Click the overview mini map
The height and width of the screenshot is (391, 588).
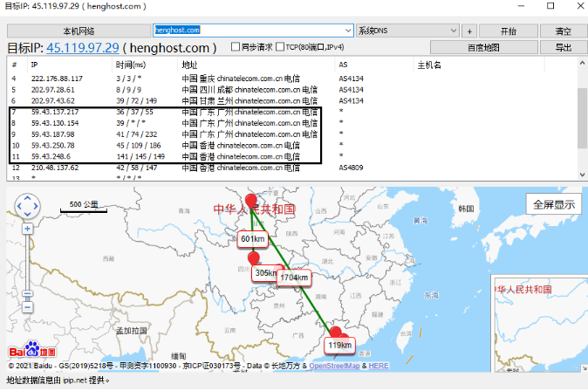tap(539, 324)
